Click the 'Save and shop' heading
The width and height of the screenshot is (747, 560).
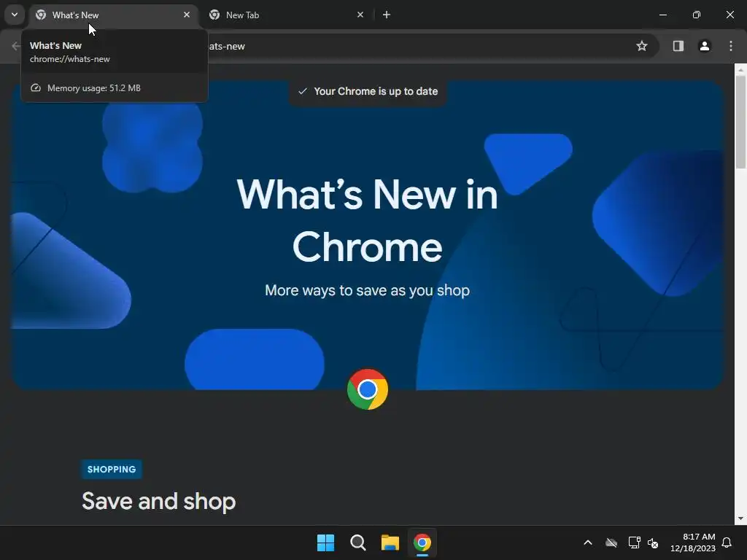158,502
